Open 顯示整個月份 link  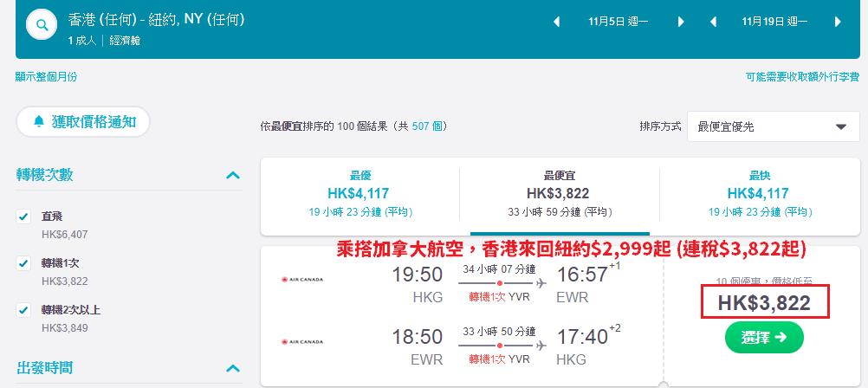click(47, 77)
